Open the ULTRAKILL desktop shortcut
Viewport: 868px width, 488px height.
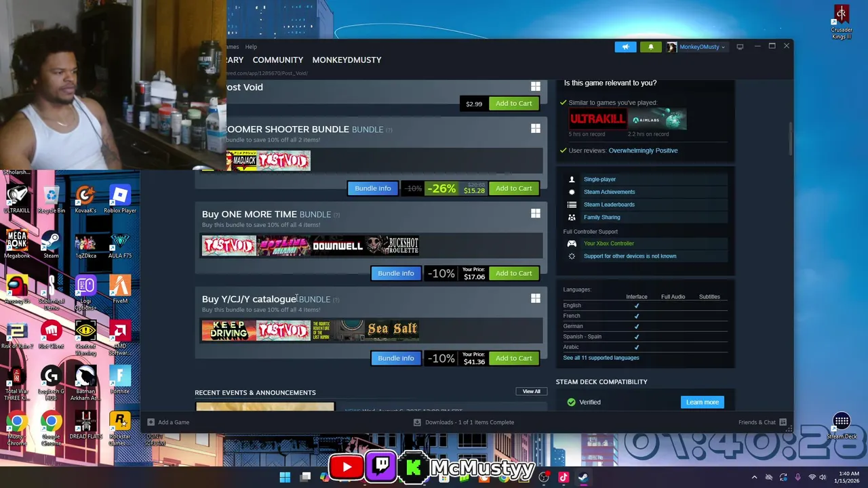tap(17, 201)
